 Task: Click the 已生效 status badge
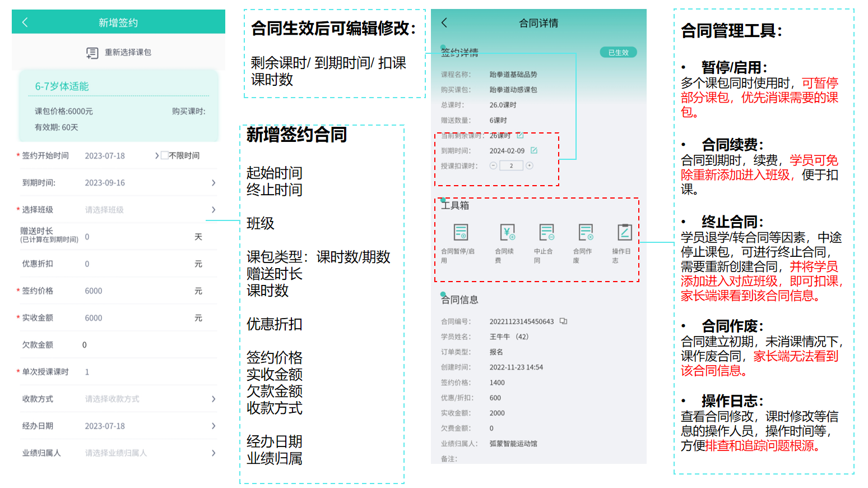click(x=618, y=52)
